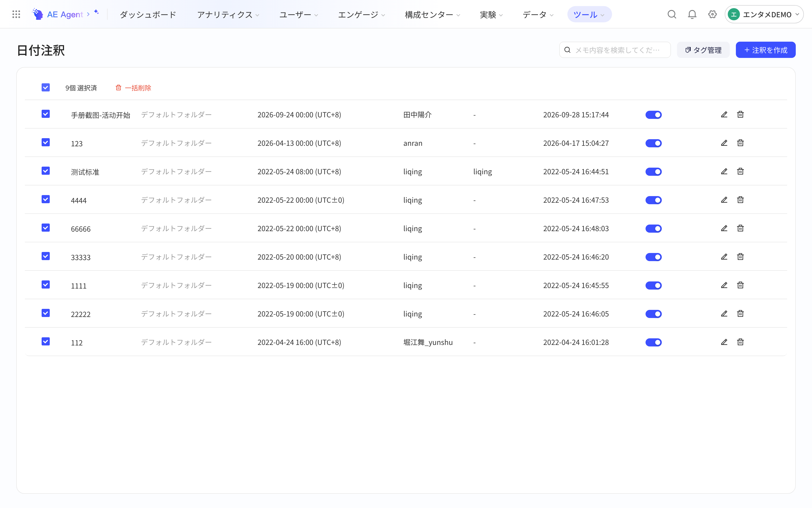This screenshot has height=508, width=812.
Task: Go to the ダッシュボード tab
Action: coord(148,14)
